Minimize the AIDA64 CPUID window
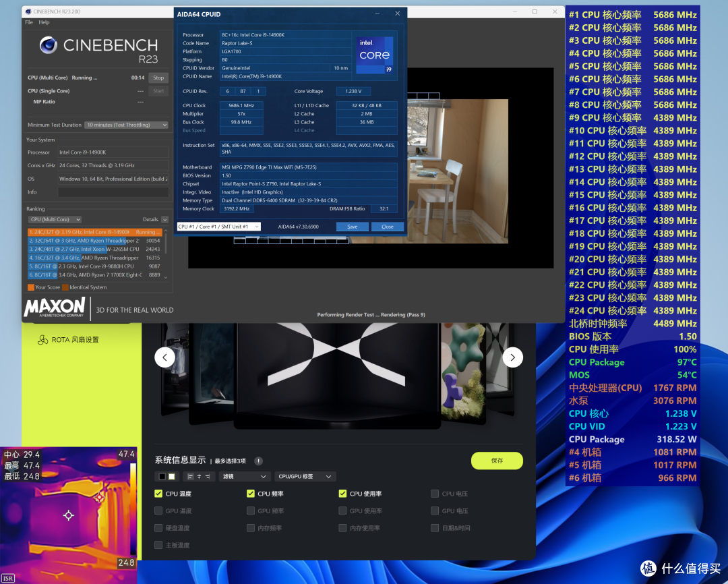The image size is (728, 584). (x=377, y=13)
